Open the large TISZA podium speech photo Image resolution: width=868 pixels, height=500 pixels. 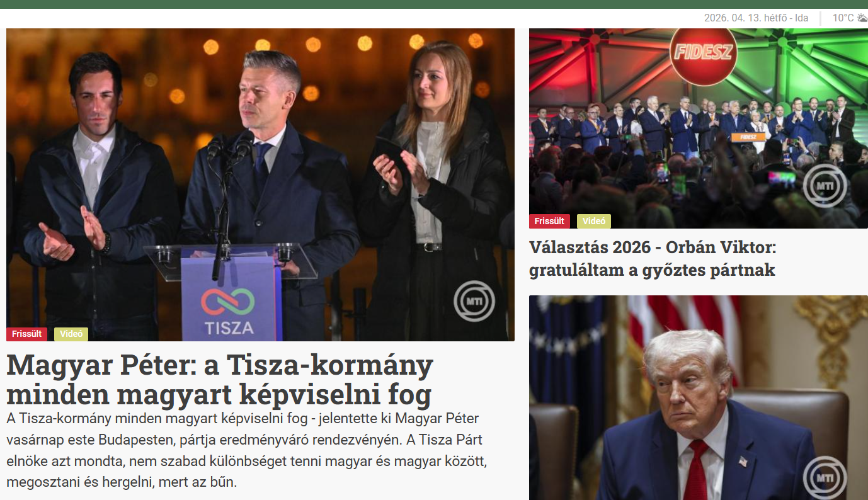coord(260,185)
